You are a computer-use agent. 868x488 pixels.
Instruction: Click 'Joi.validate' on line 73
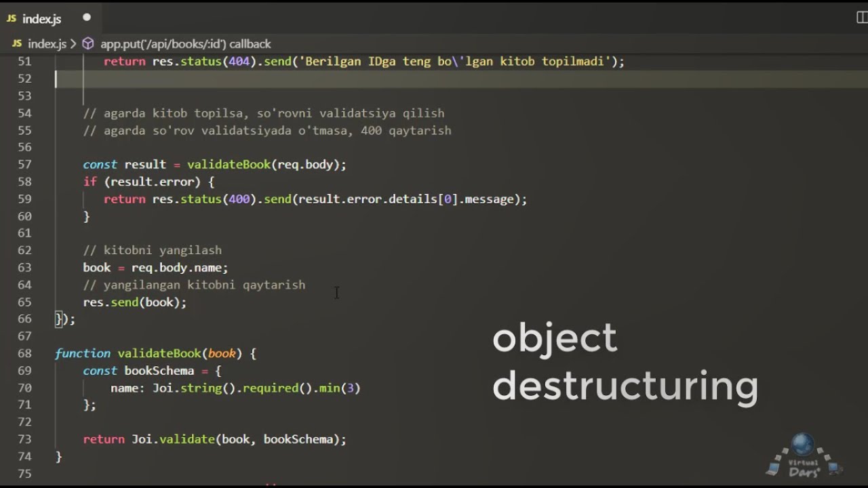[173, 440]
